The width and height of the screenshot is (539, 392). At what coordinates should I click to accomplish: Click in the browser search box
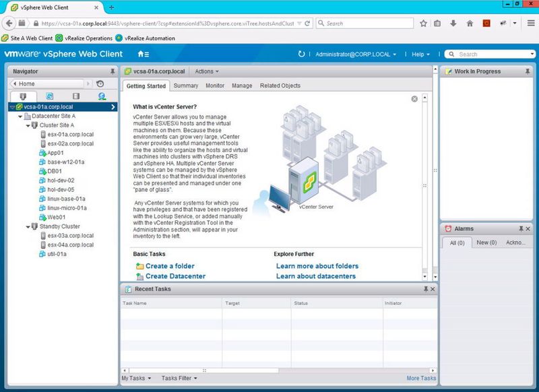tap(364, 24)
